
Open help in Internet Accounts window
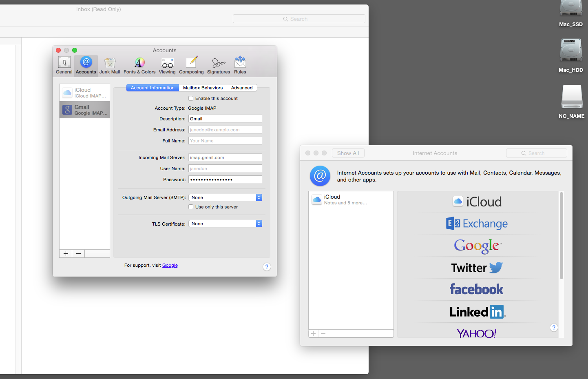click(x=554, y=328)
